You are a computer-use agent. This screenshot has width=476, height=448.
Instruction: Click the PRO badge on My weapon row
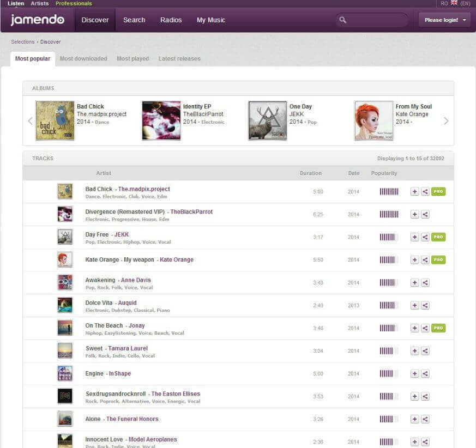tap(438, 260)
